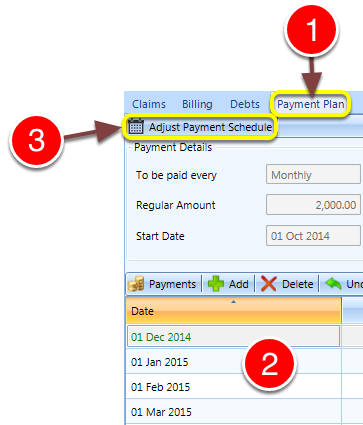Click the Delete button label
Viewport: 363px width, 425px height.
click(x=298, y=284)
